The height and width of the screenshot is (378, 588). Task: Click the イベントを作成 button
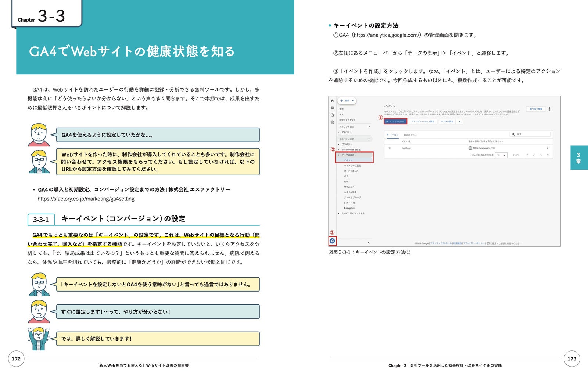pos(395,121)
